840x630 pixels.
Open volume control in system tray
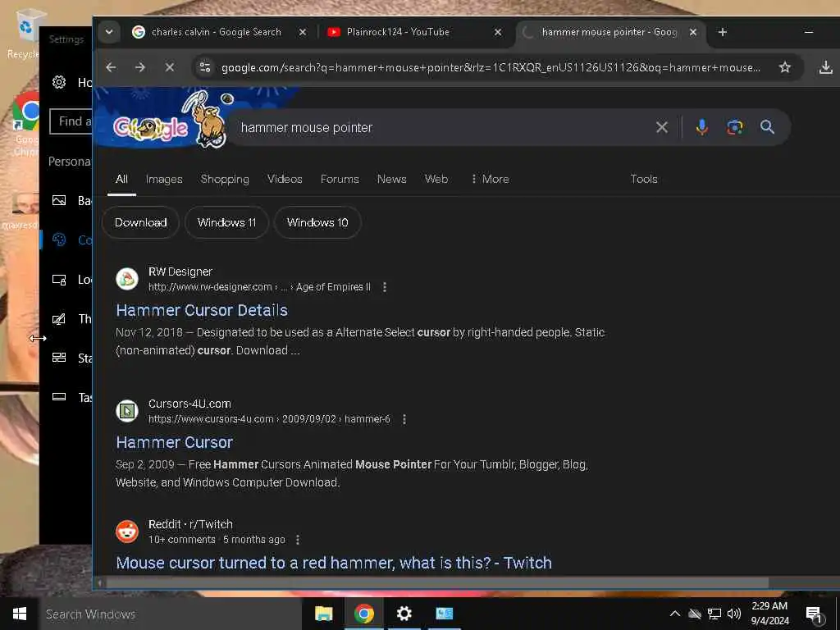[734, 614]
